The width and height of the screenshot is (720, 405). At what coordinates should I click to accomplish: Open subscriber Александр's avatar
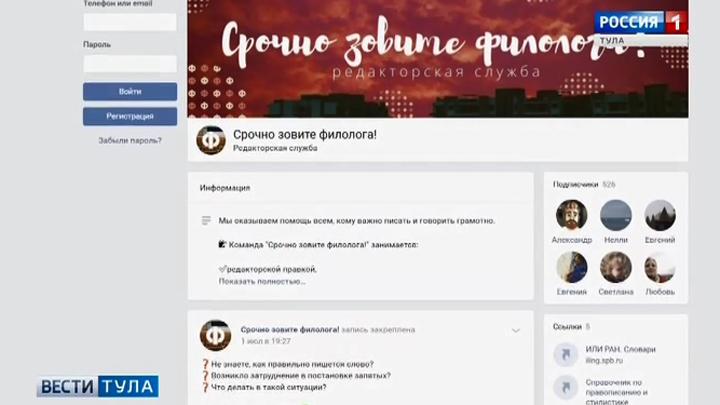tap(572, 215)
